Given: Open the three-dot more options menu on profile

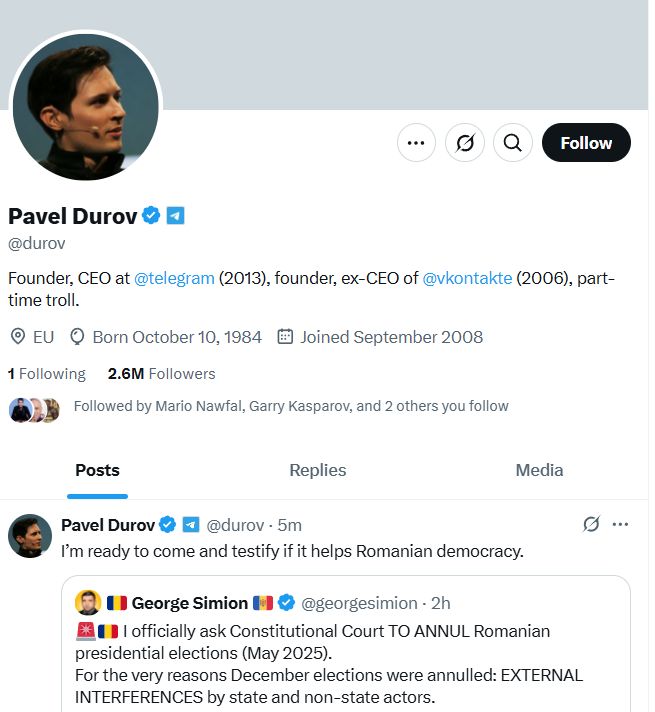Looking at the screenshot, I should [416, 143].
